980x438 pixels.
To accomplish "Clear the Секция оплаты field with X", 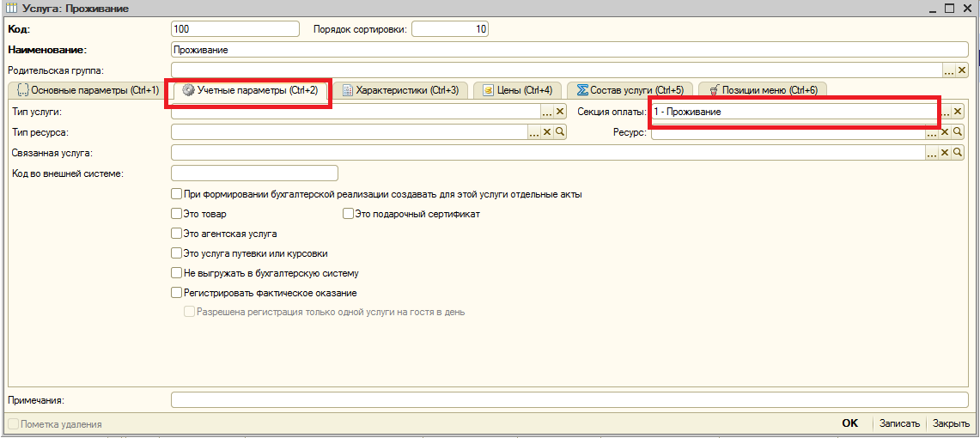I will (x=956, y=112).
